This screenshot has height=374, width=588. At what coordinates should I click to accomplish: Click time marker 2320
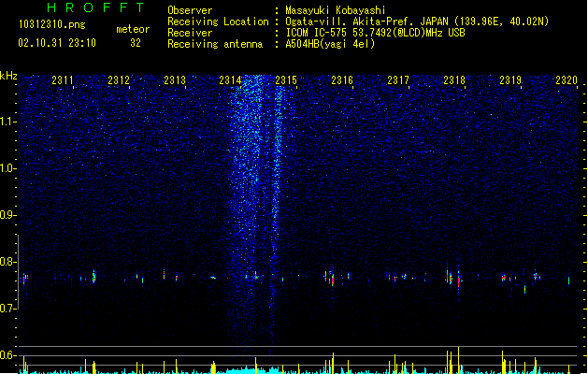tap(566, 80)
